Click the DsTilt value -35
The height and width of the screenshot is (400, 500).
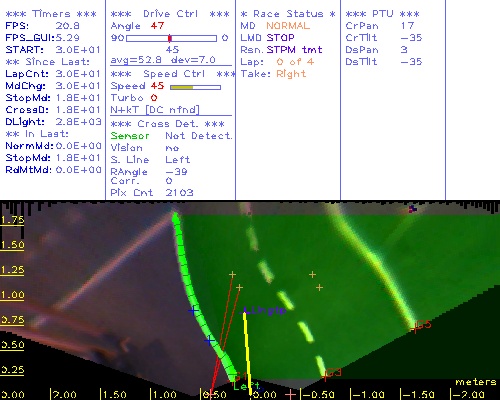411,62
